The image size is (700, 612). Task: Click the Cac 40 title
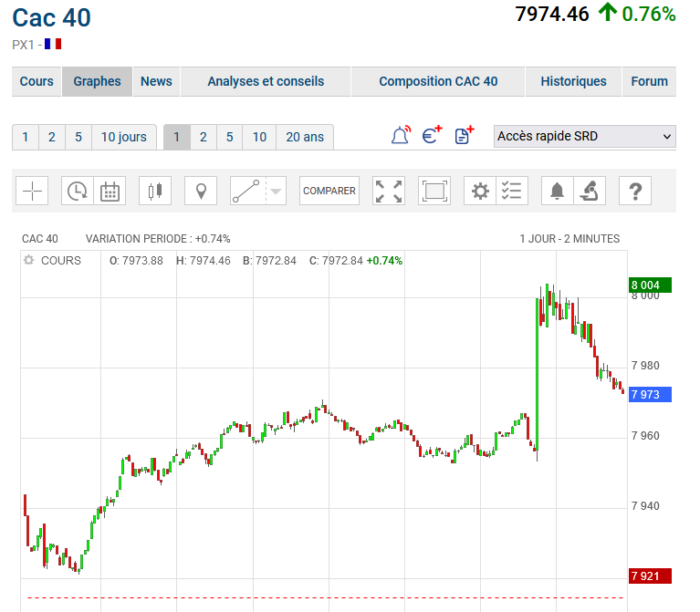coord(52,18)
